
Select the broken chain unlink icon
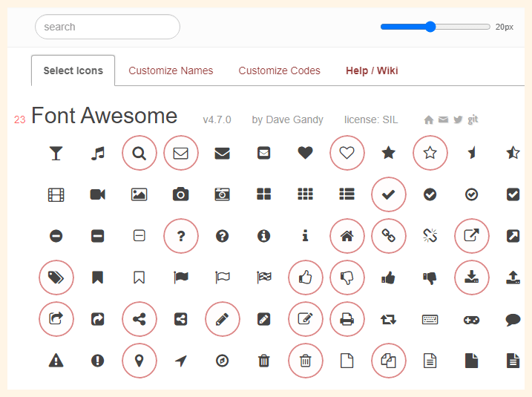(x=430, y=236)
